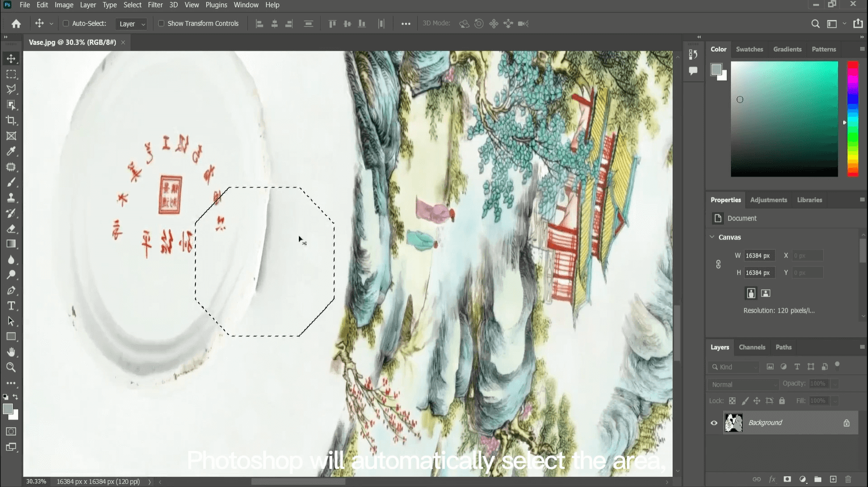868x487 pixels.
Task: Collapse the Canvas section
Action: point(712,237)
